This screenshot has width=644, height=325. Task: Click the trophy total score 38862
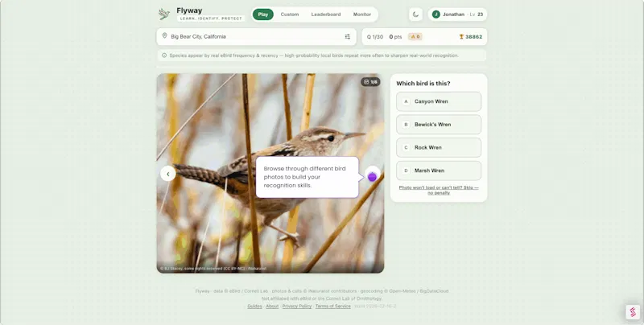(x=471, y=36)
